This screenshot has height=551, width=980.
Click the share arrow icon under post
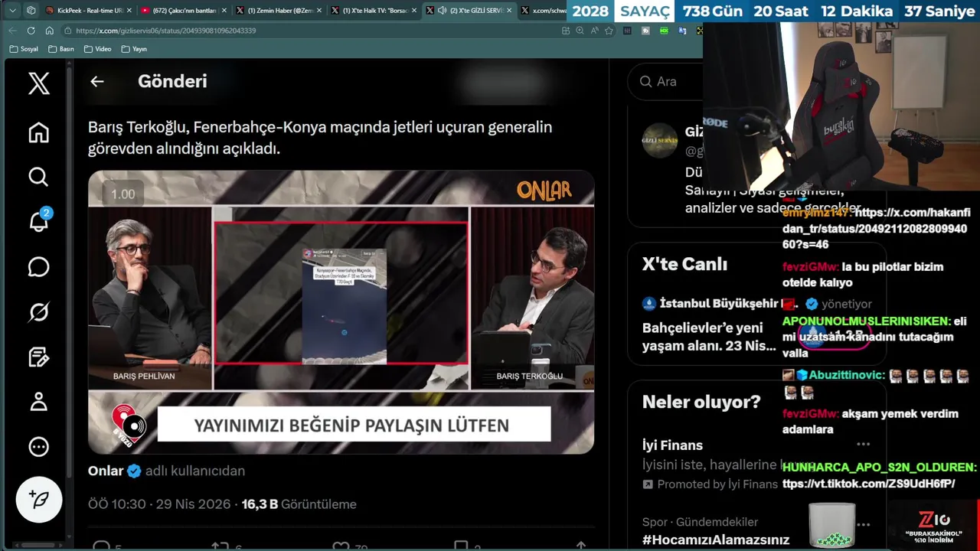[581, 546]
